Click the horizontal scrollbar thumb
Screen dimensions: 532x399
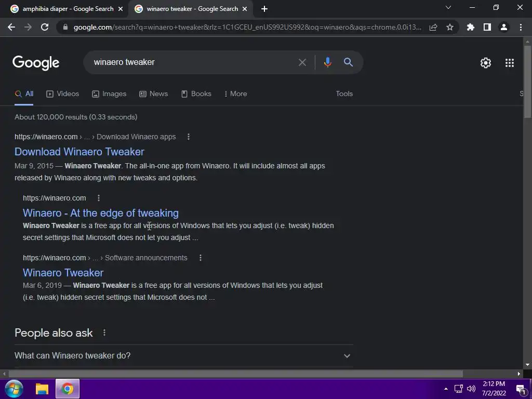tap(236, 374)
